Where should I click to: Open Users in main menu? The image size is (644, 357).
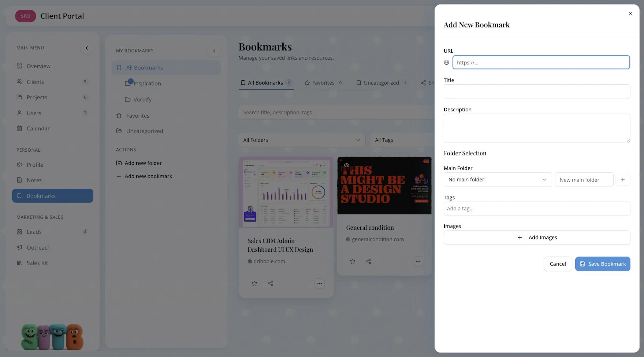coord(52,113)
